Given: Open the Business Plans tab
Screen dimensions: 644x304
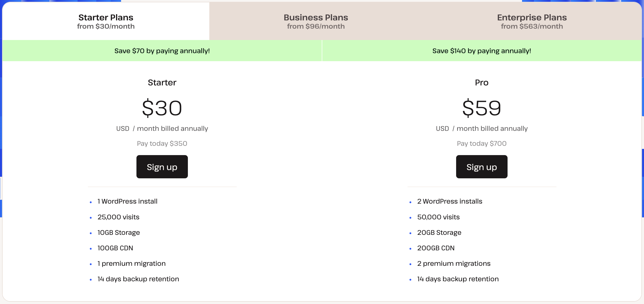Looking at the screenshot, I should [316, 21].
